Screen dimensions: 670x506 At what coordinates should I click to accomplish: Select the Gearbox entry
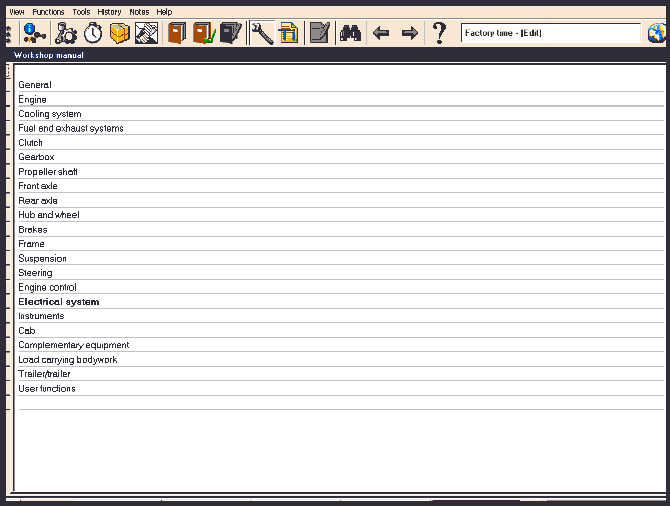(36, 158)
